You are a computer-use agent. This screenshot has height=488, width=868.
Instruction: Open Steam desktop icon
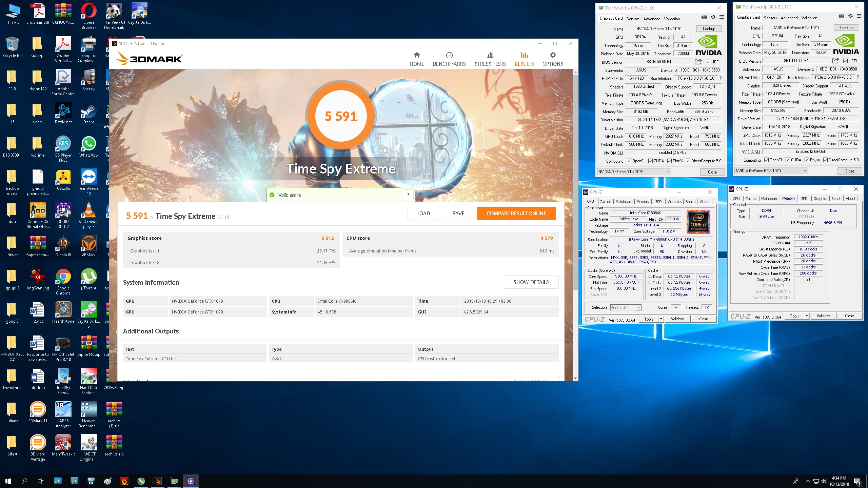click(88, 114)
